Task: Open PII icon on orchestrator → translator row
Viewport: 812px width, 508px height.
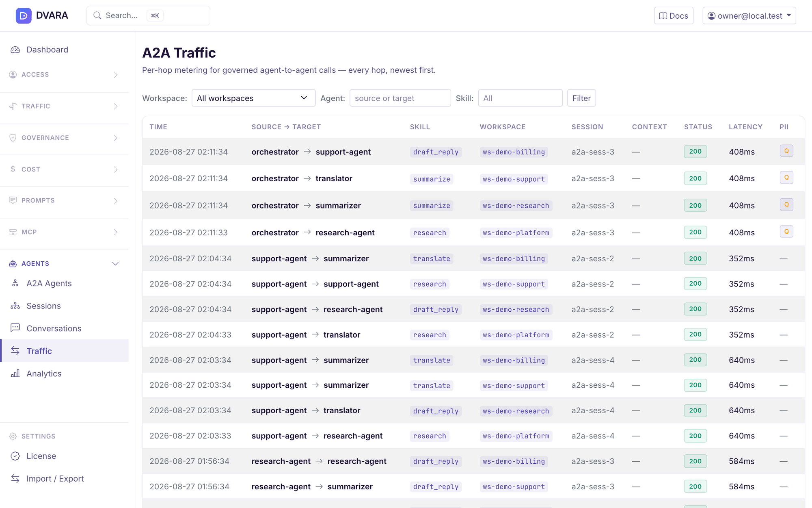Action: [x=786, y=178]
